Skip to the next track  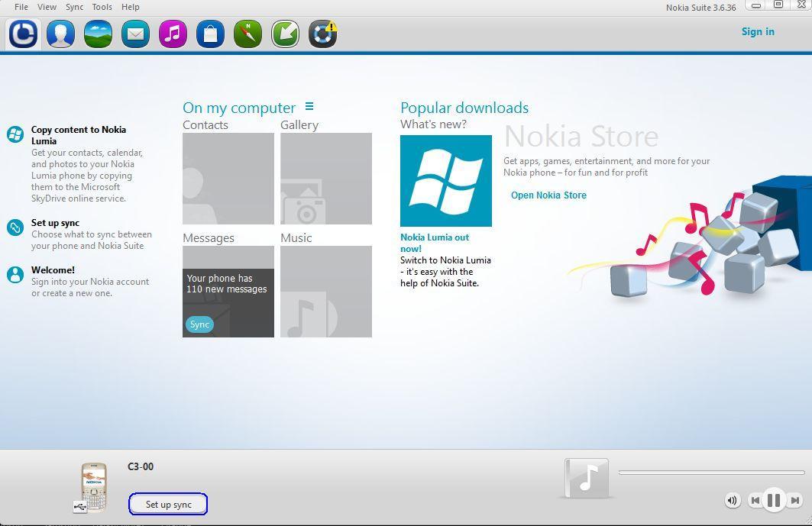click(795, 500)
